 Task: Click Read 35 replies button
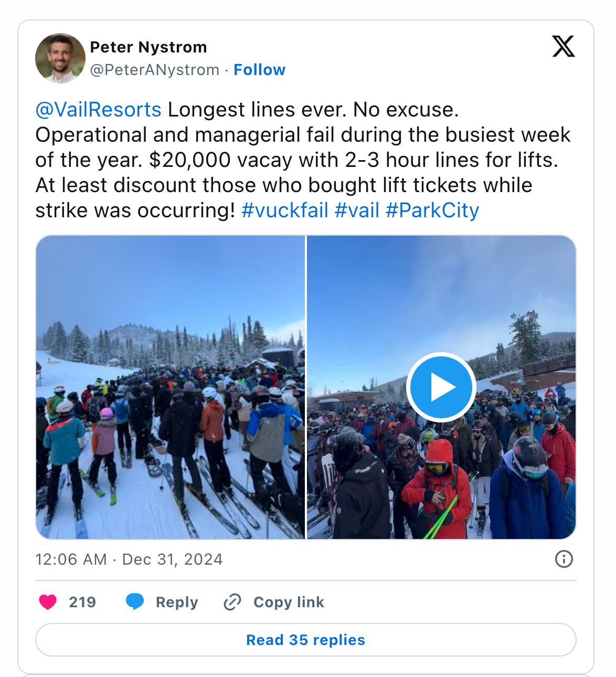point(306,640)
